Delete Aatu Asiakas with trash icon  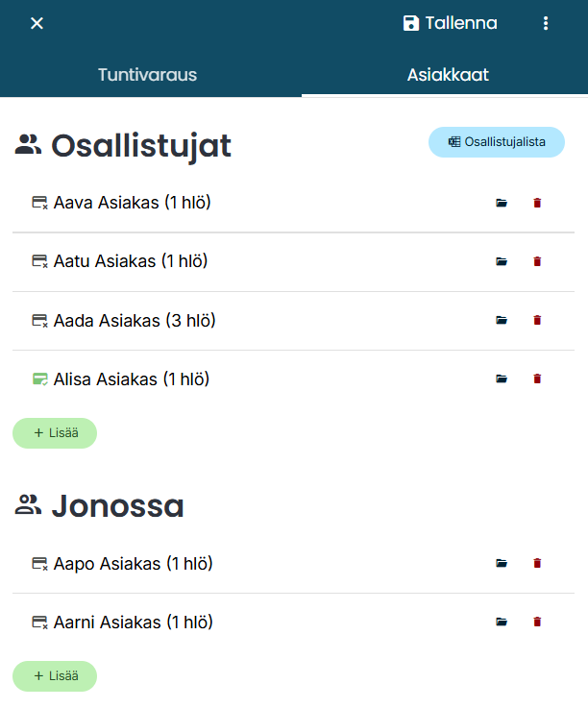coord(537,261)
